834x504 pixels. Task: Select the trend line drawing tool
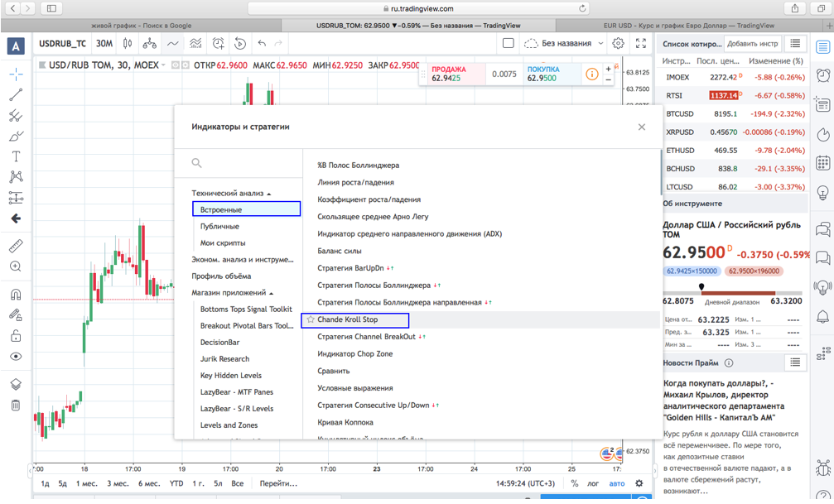(16, 94)
